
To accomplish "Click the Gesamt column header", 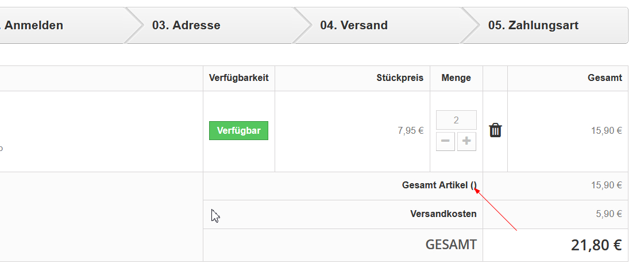I will pos(604,78).
